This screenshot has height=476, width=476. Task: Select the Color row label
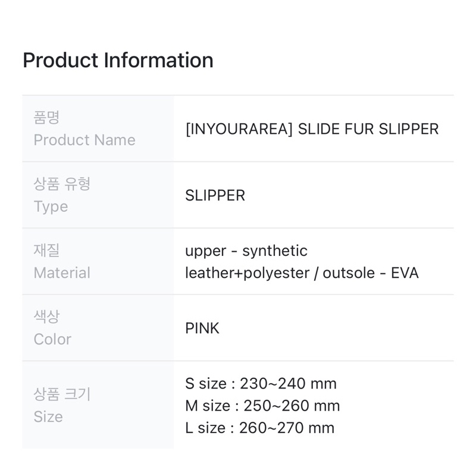[x=52, y=339]
